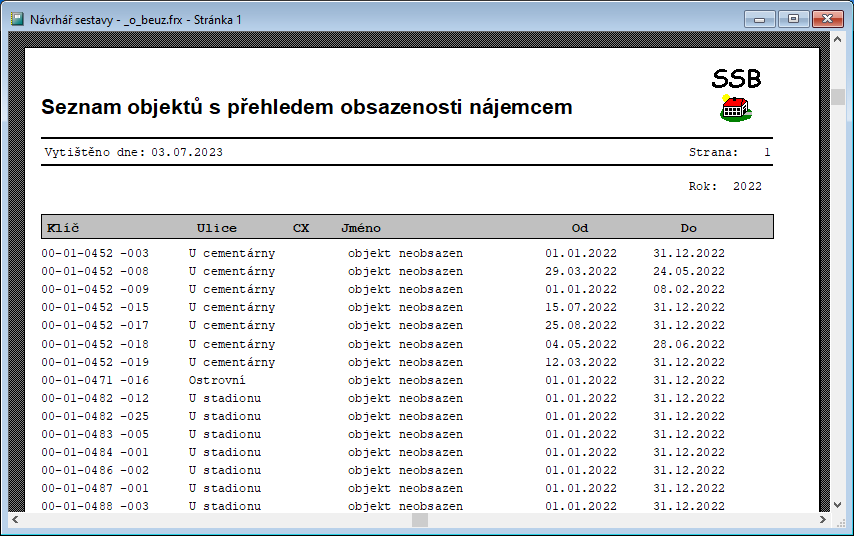This screenshot has width=854, height=536.
Task: Close the Návrhář sestavy preview window
Action: (x=827, y=19)
